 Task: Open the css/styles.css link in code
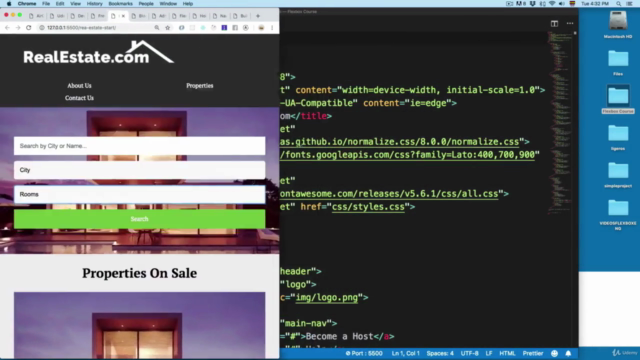[x=368, y=207]
